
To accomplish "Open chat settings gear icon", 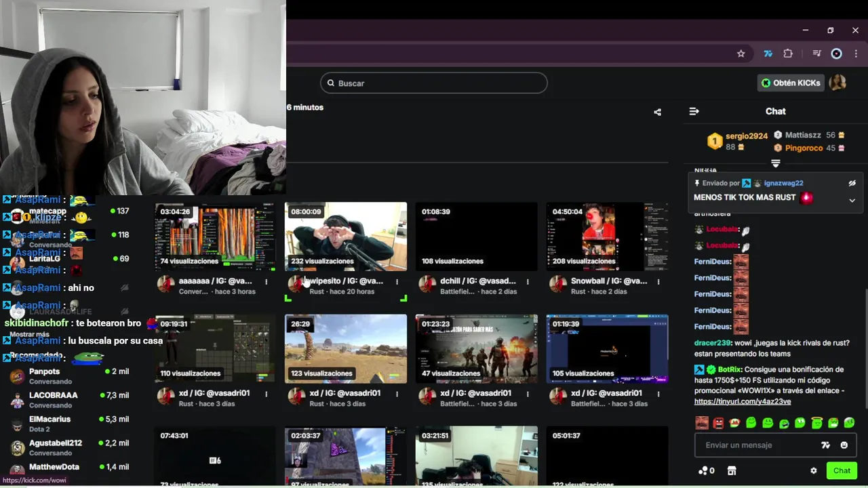I will coord(814,470).
